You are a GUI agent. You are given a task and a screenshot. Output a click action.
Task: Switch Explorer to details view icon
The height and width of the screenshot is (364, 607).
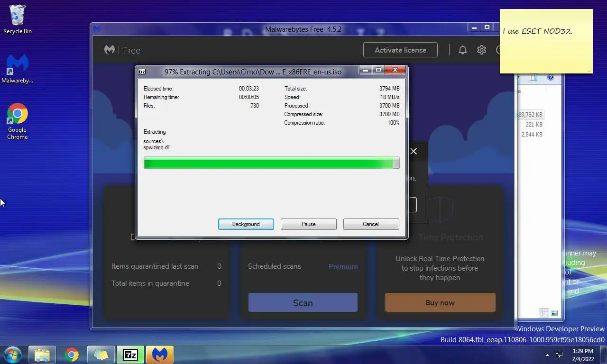pyautogui.click(x=544, y=313)
